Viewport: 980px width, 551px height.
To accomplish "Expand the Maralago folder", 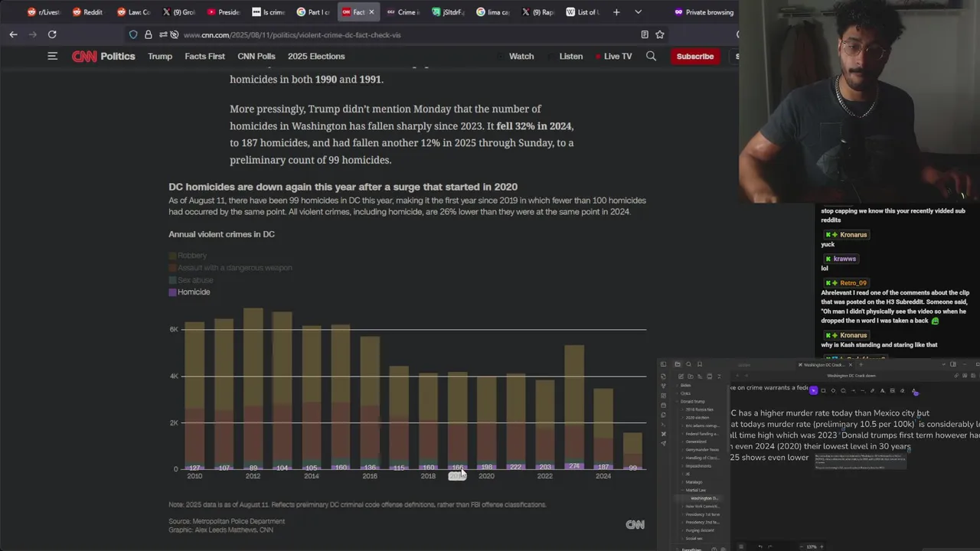I will pos(694,482).
